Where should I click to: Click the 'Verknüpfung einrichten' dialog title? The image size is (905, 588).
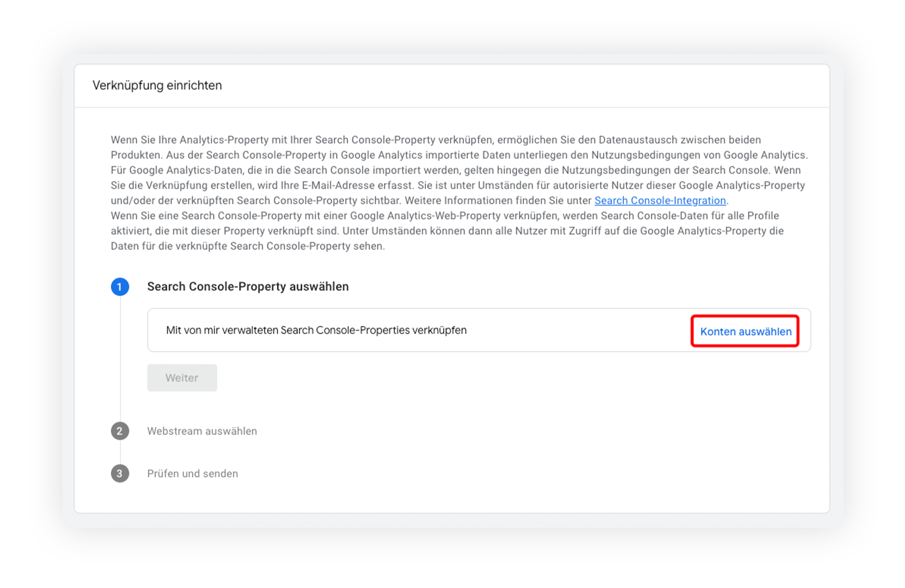(x=157, y=85)
